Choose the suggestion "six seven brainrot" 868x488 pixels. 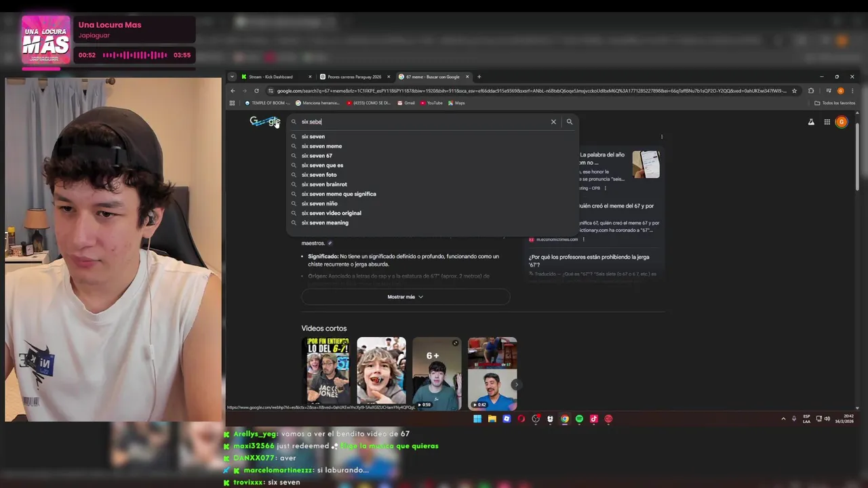coord(433,184)
